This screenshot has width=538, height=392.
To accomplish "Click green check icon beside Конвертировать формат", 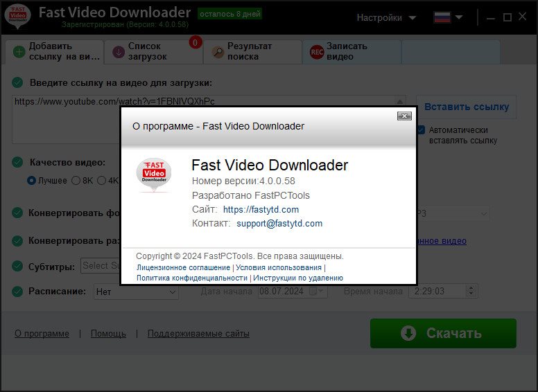I will coord(17,213).
